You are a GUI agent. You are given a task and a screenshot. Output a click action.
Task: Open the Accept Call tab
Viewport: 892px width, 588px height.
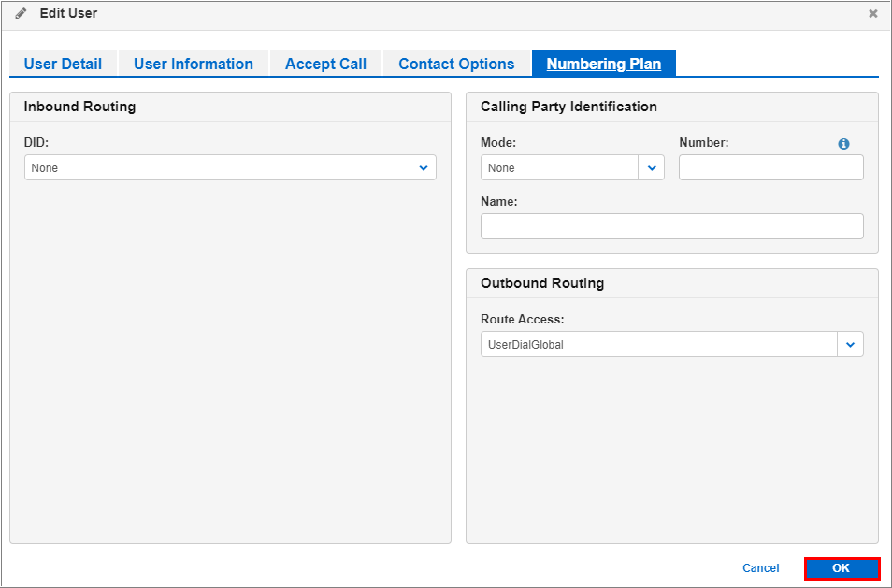pos(325,64)
